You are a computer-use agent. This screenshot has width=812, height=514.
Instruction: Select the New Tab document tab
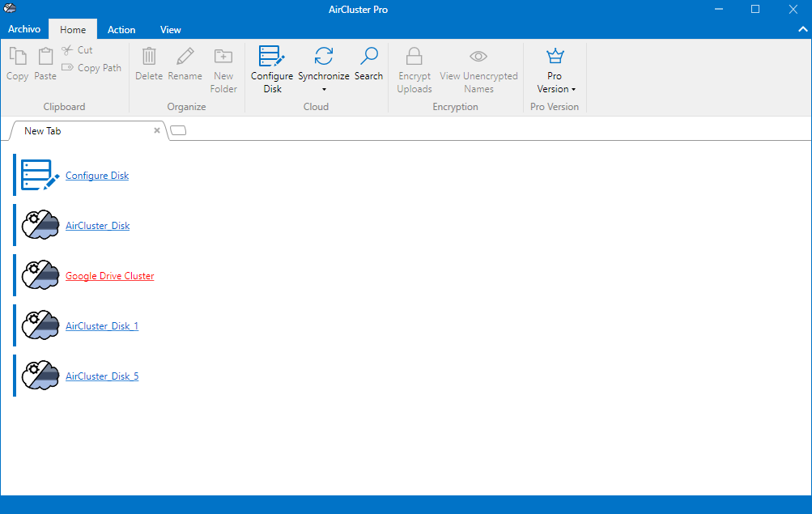click(x=87, y=131)
